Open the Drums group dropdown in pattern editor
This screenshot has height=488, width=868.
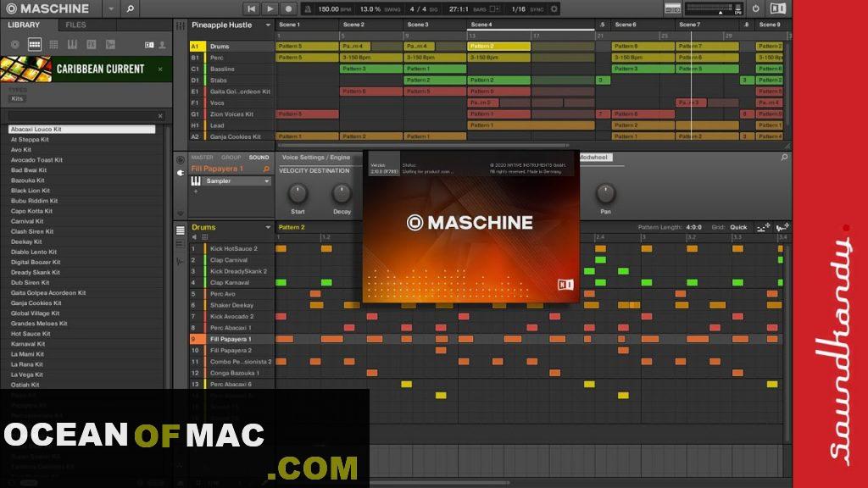pos(268,227)
